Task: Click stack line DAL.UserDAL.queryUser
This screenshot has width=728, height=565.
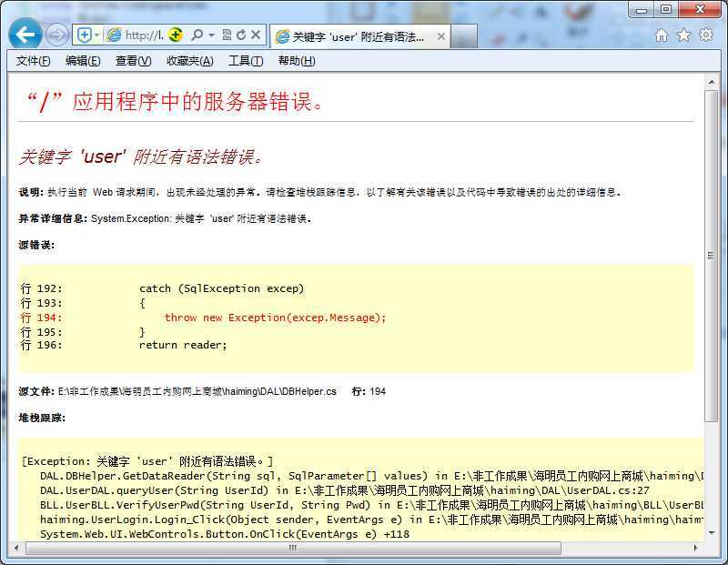Action: pyautogui.click(x=345, y=490)
